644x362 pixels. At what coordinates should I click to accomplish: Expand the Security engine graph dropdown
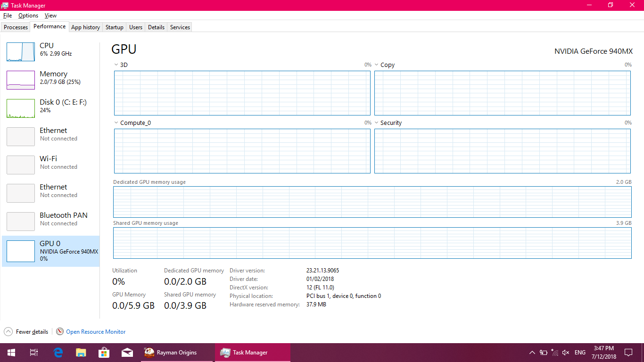click(x=376, y=123)
